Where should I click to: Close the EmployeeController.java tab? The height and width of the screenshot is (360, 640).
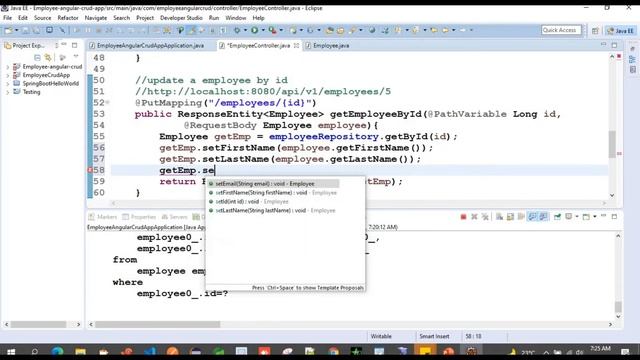pyautogui.click(x=296, y=46)
